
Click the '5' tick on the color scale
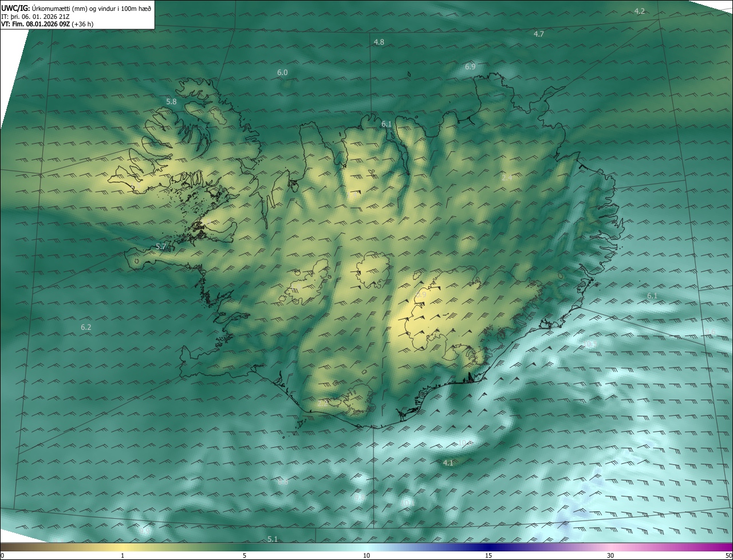pos(245,555)
